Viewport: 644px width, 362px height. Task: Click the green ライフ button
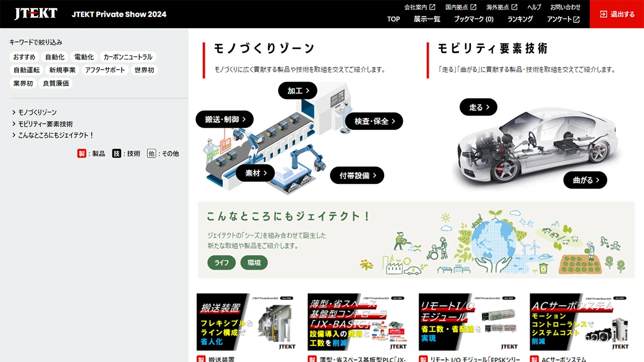[x=221, y=262]
